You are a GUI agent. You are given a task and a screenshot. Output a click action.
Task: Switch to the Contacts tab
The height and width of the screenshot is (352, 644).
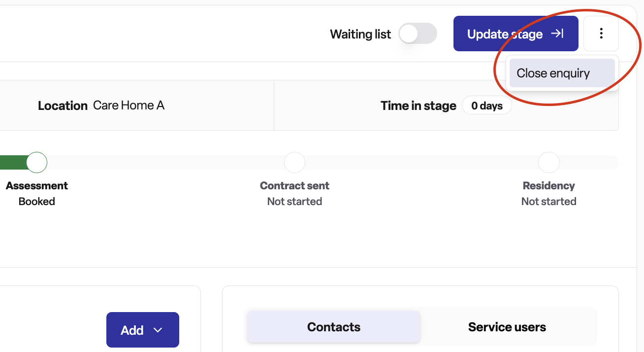[334, 327]
